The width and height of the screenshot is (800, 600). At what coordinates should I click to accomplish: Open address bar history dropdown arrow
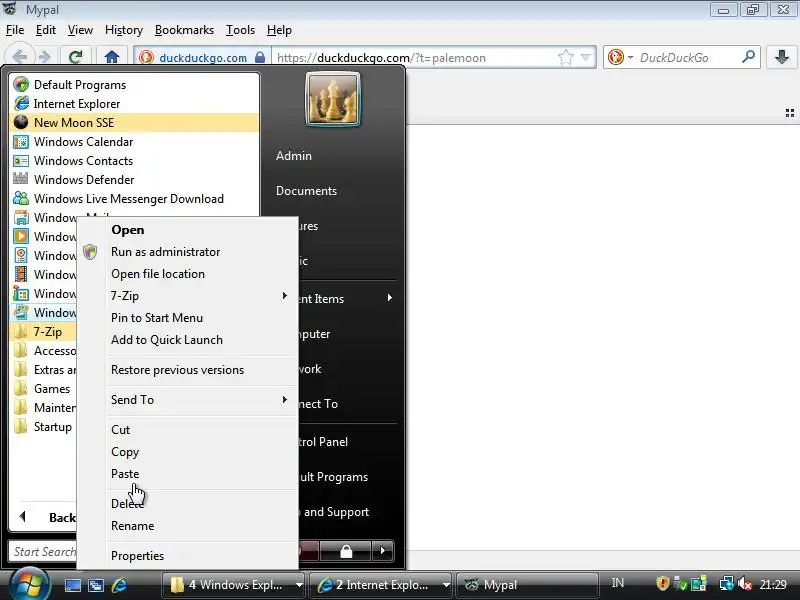click(586, 57)
